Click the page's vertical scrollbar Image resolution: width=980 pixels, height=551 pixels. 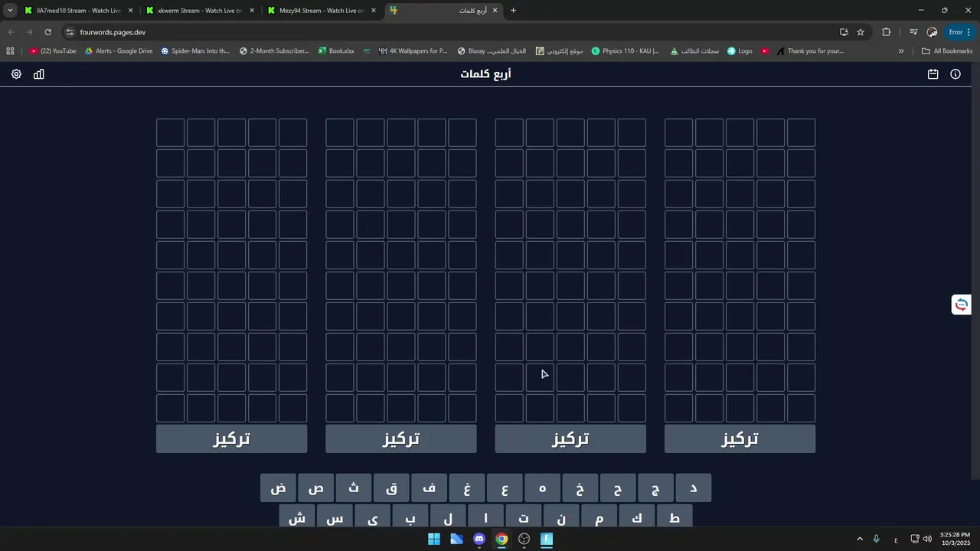point(976,272)
